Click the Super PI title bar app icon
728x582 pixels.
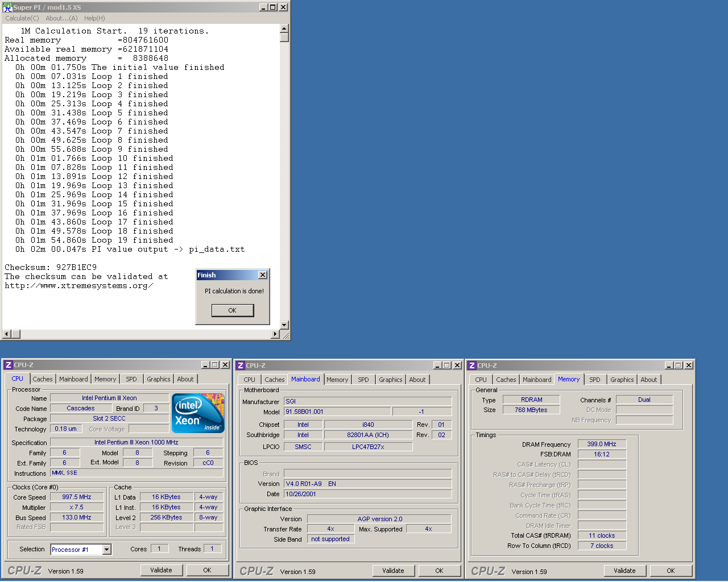(7, 7)
